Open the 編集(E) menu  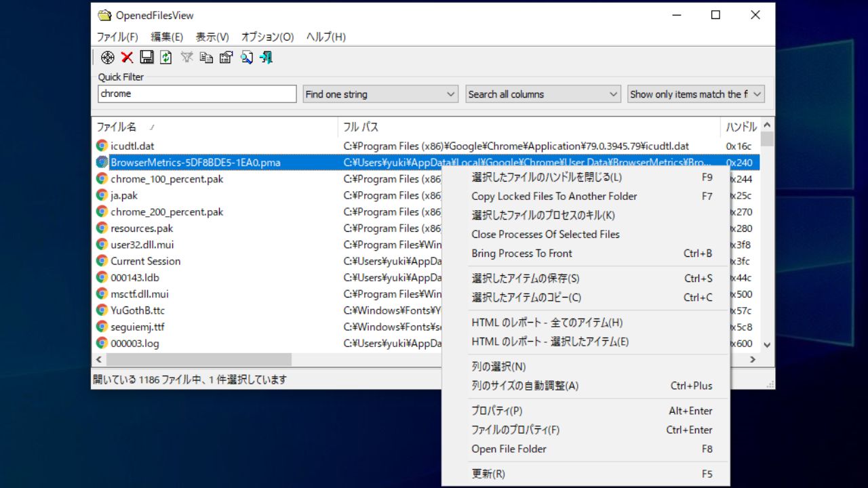(167, 37)
